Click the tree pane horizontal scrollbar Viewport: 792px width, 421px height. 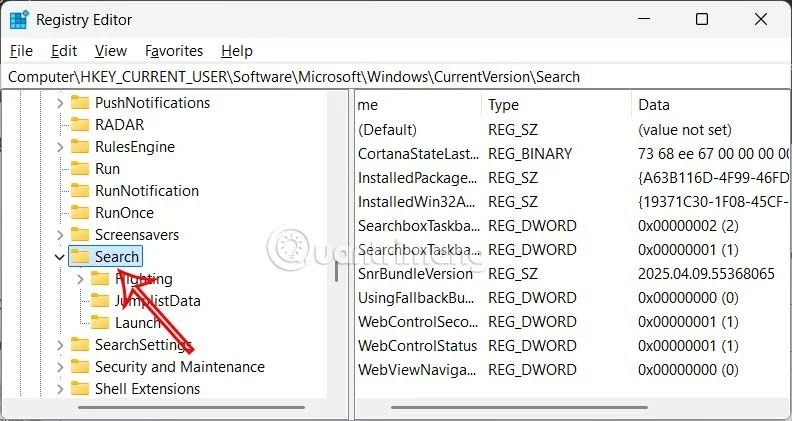pyautogui.click(x=191, y=407)
